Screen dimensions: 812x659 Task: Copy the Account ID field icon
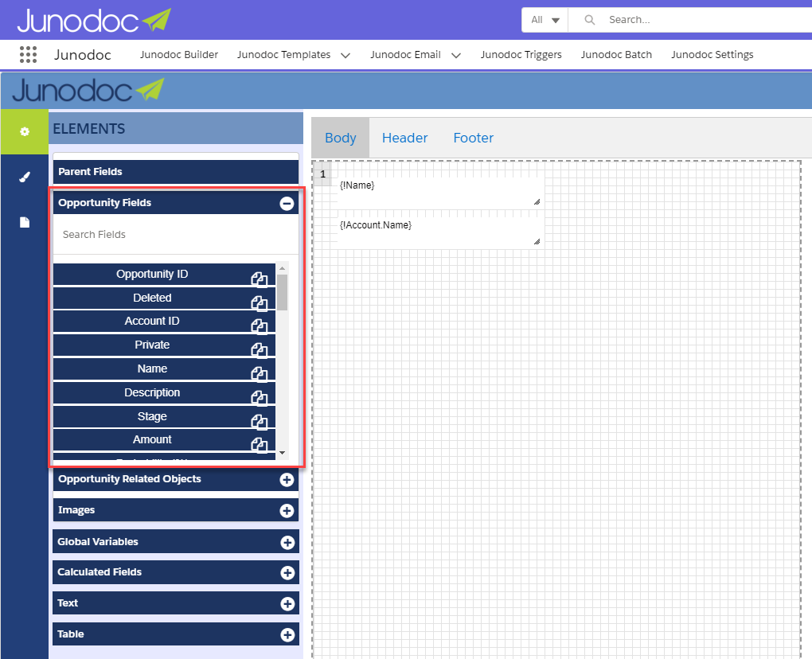click(x=259, y=326)
